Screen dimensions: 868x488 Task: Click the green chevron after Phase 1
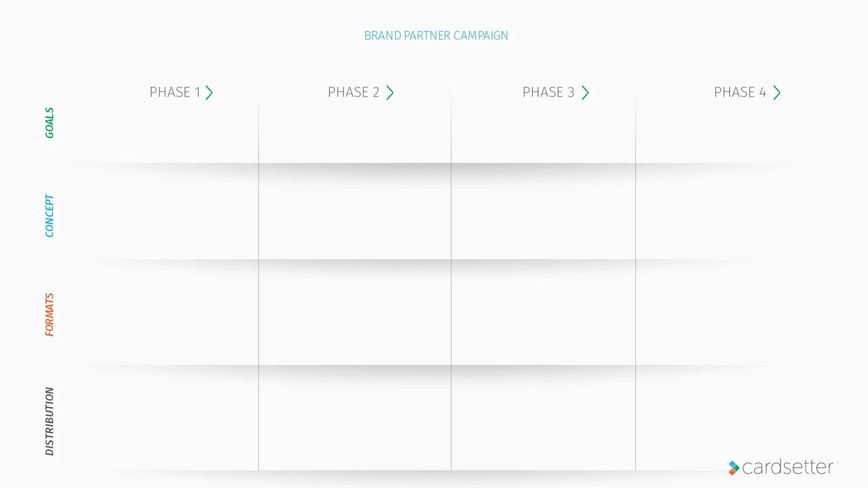[209, 93]
